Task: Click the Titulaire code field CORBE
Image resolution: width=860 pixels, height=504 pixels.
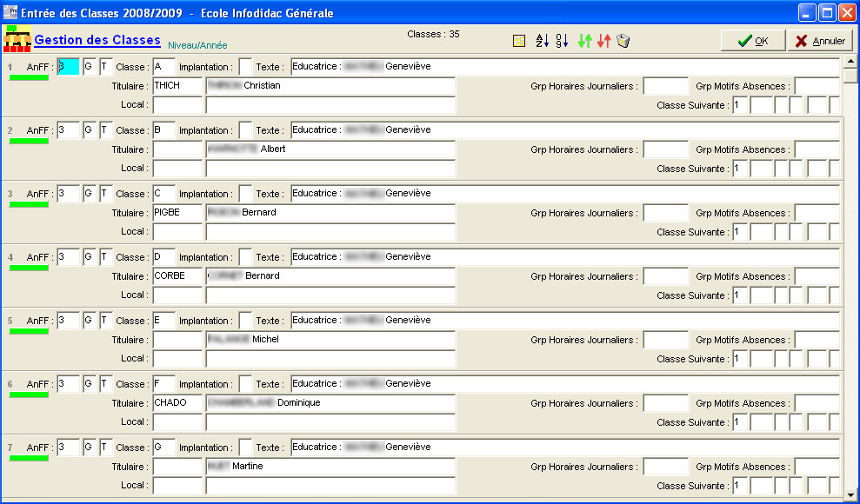Action: (177, 276)
